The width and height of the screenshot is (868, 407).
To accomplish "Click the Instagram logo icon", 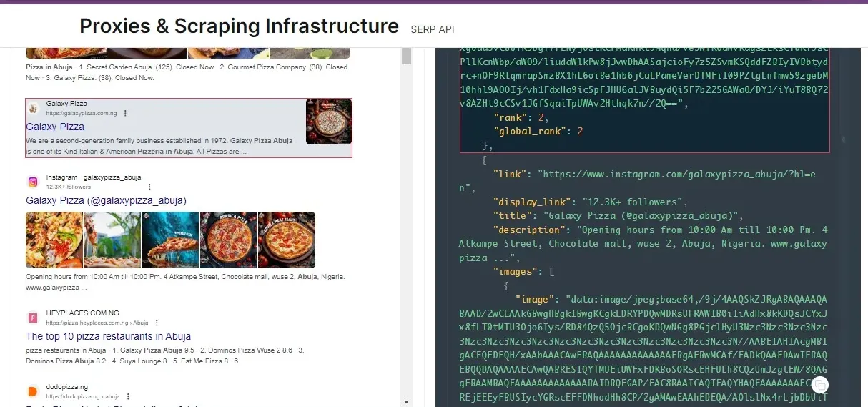I will pos(33,182).
